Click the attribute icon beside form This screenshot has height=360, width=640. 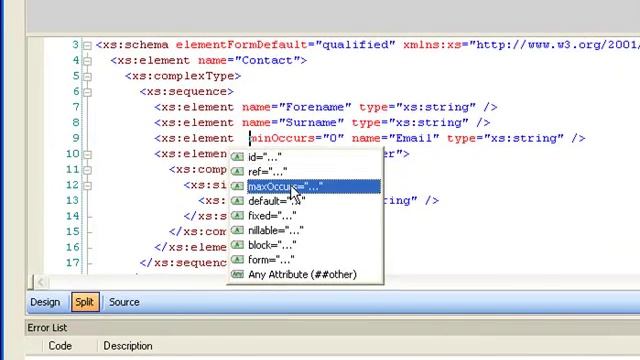(237, 260)
